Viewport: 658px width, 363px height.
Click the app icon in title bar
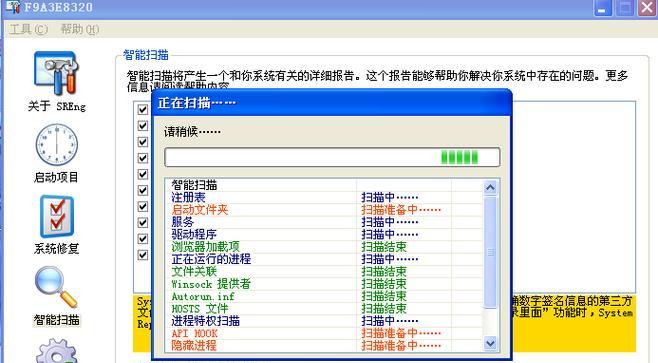[13, 7]
